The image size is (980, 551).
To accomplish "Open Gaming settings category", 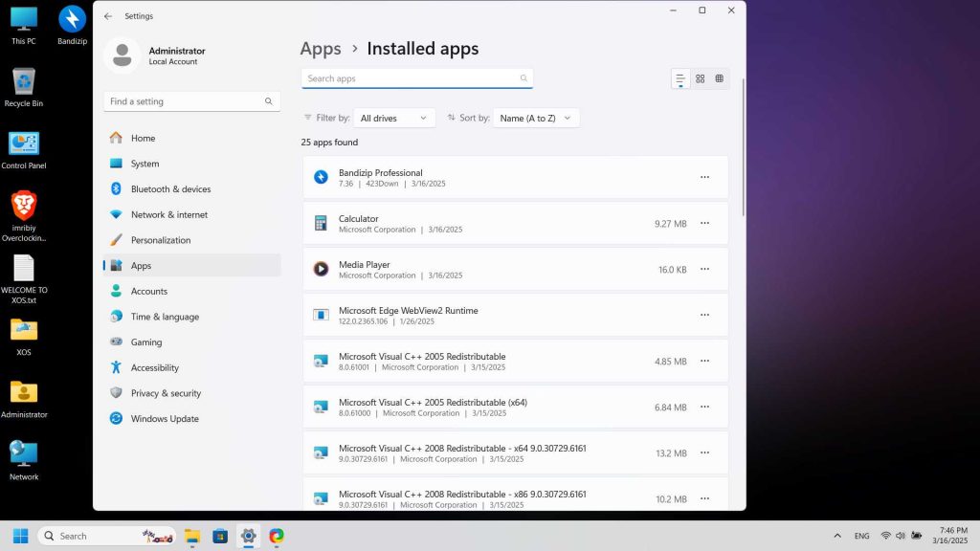I will tap(191, 342).
